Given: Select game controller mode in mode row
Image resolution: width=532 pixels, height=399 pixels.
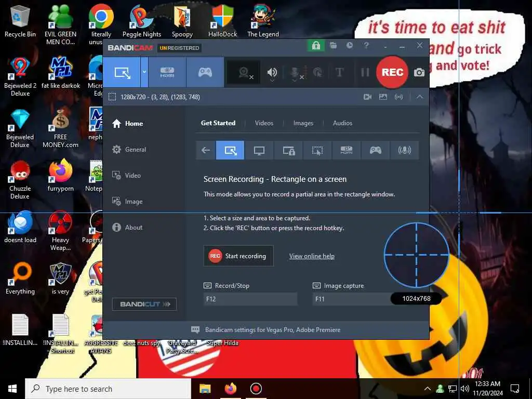Looking at the screenshot, I should [376, 150].
